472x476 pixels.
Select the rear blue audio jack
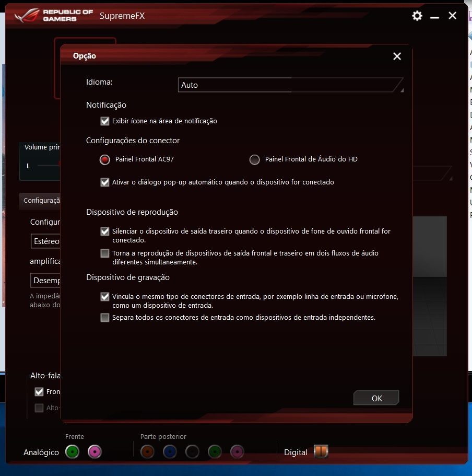(x=170, y=451)
